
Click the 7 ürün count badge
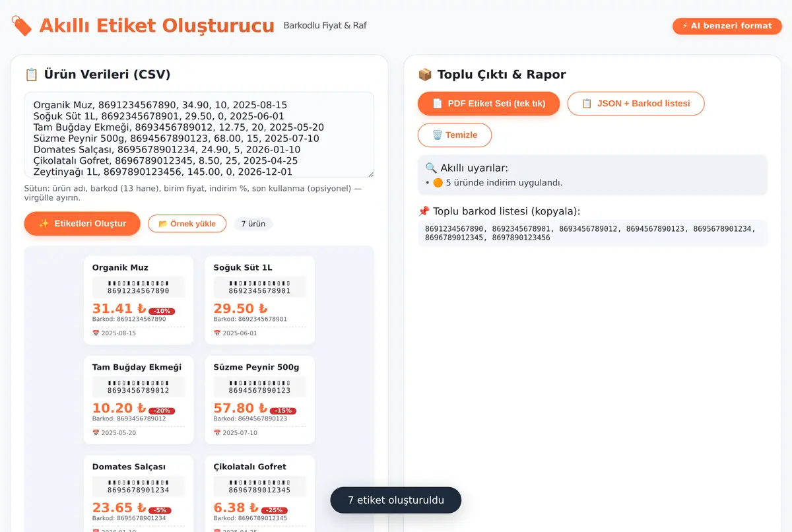(253, 224)
